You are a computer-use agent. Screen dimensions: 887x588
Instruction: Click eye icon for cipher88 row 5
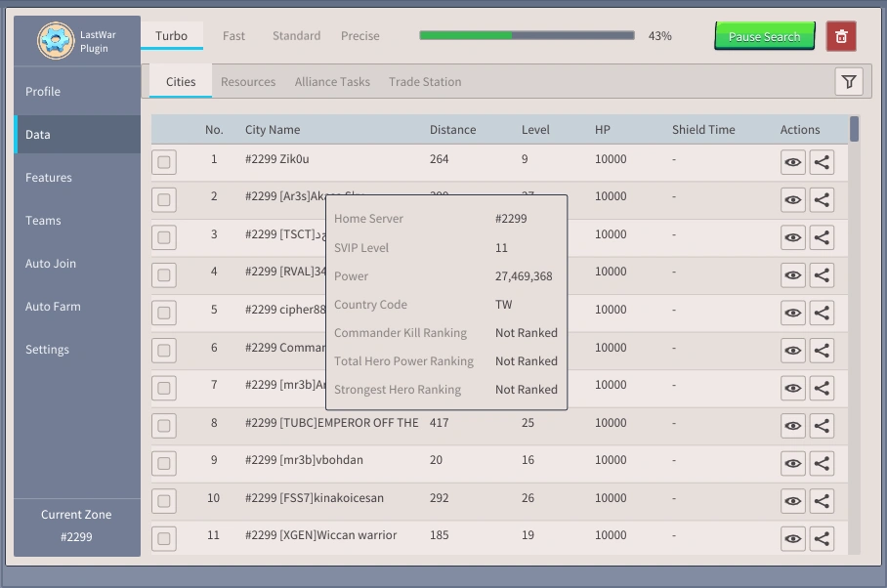pyautogui.click(x=793, y=313)
